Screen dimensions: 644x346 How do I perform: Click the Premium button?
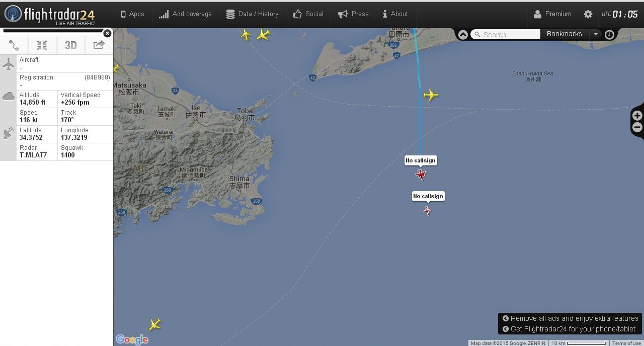(x=552, y=14)
